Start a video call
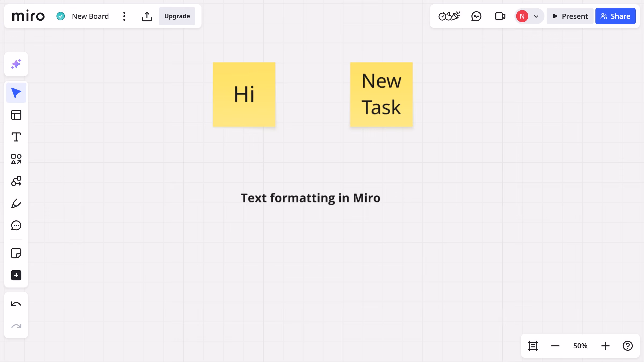The height and width of the screenshot is (362, 644). pyautogui.click(x=500, y=16)
